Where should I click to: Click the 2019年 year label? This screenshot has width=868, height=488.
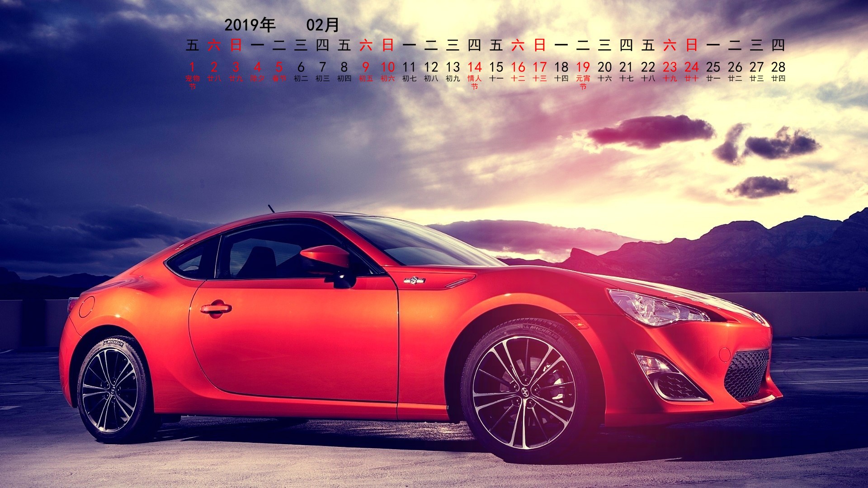pos(250,25)
